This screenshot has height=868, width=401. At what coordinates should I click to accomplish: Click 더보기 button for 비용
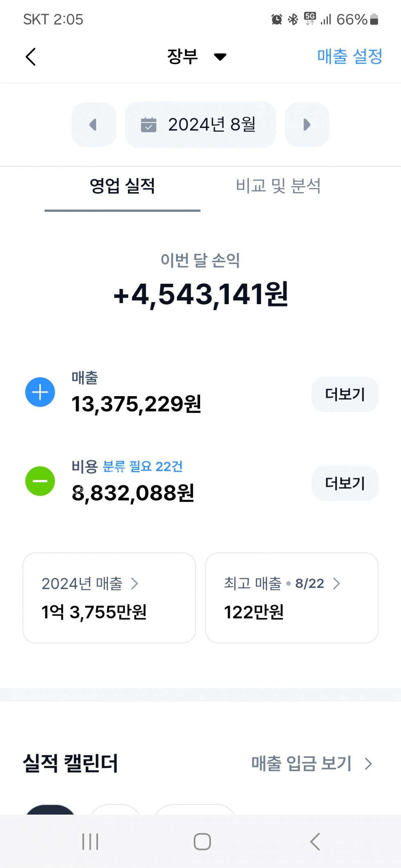coord(345,483)
